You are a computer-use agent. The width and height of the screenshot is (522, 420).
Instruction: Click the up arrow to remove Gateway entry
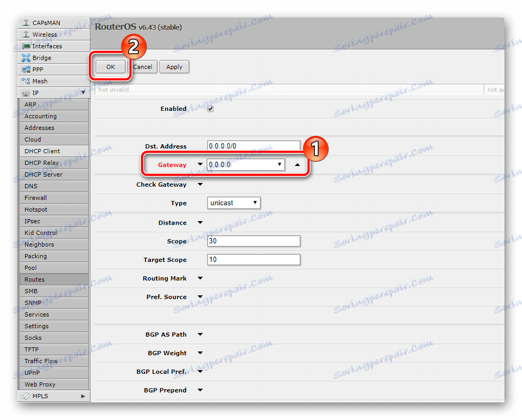[297, 165]
